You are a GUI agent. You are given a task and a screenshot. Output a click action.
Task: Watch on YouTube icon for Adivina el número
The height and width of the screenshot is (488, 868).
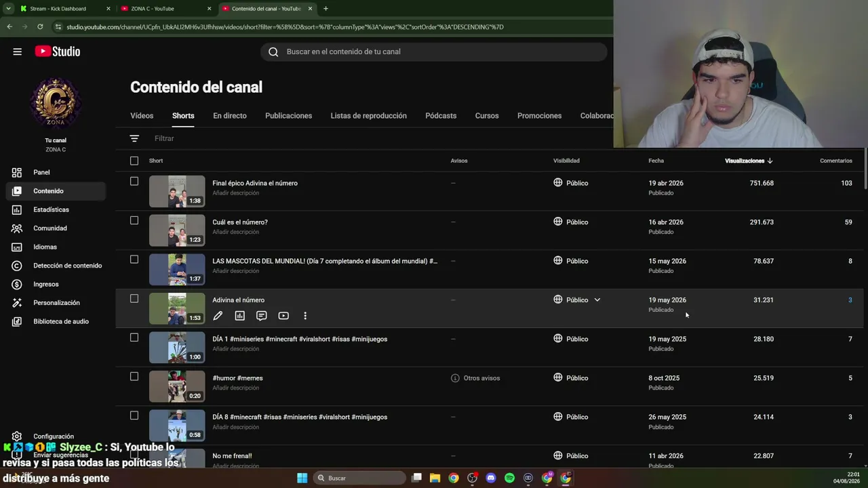tap(283, 316)
